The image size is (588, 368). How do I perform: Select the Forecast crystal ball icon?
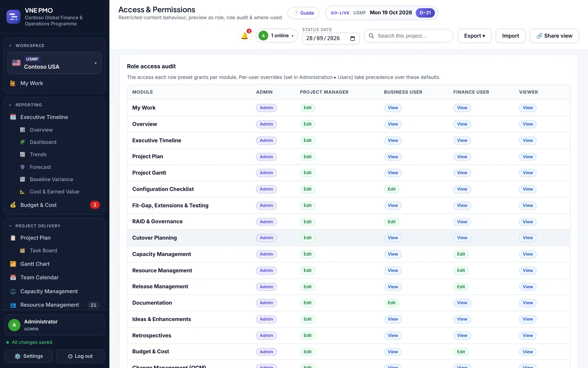pos(22,167)
